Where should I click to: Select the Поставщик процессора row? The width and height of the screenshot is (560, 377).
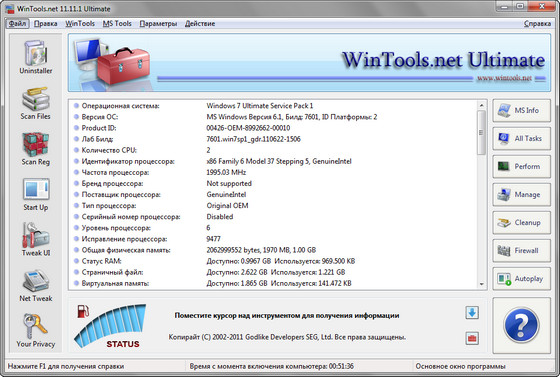tap(274, 195)
